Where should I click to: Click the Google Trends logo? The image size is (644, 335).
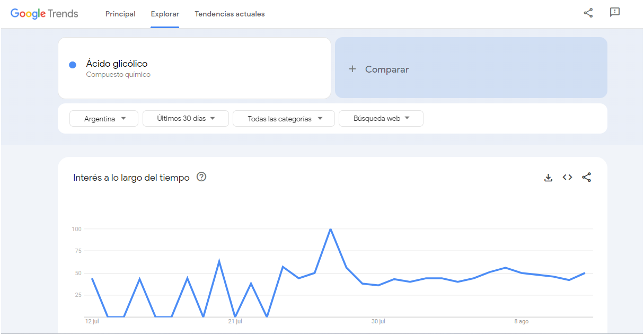point(45,14)
